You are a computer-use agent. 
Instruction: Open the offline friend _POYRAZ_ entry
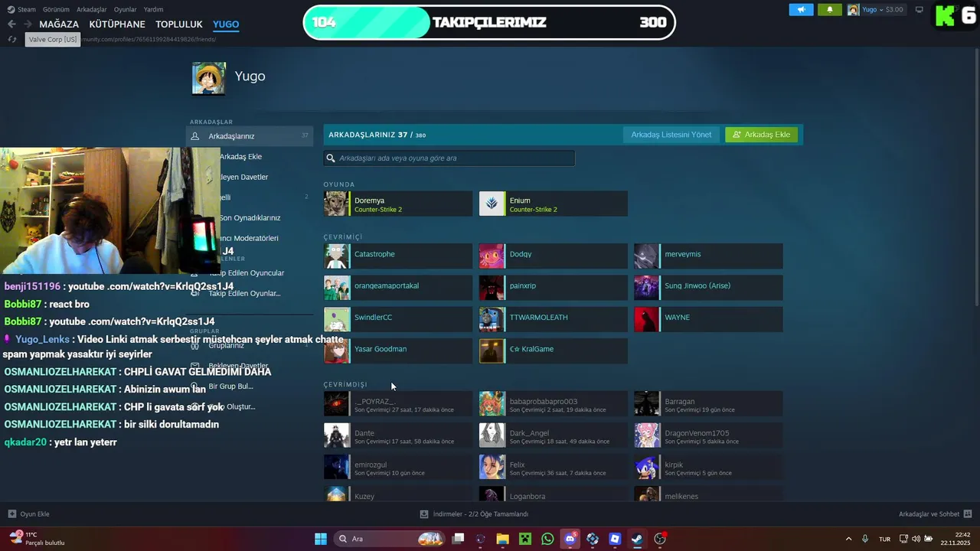tap(398, 403)
